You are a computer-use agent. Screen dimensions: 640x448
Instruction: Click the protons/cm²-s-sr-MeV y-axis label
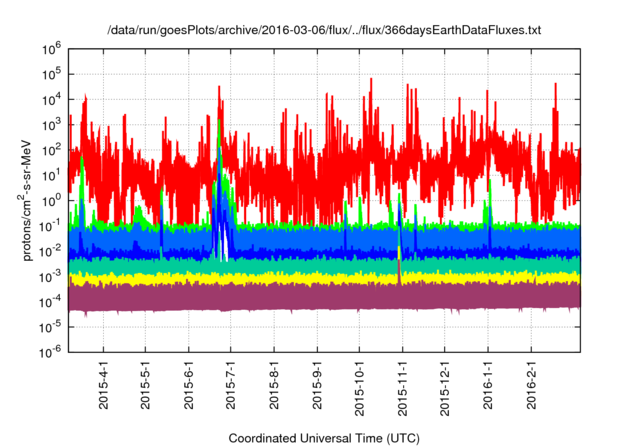32,197
